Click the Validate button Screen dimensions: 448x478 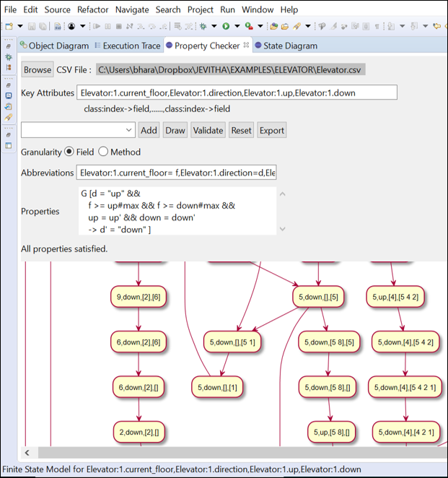pyautogui.click(x=208, y=131)
